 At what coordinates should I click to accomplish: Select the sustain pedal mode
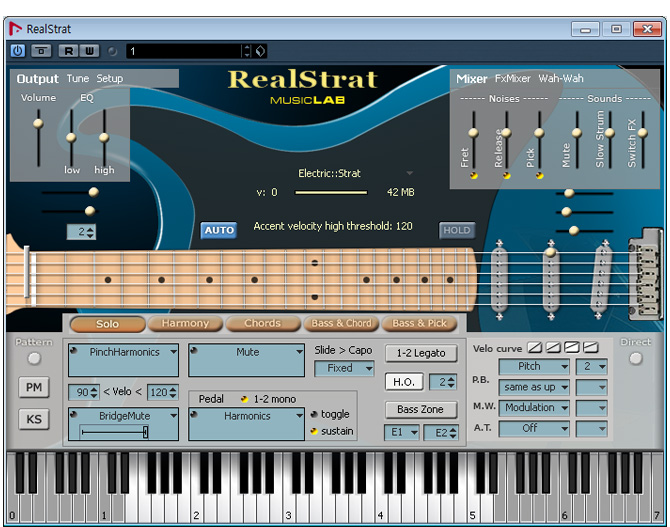click(x=314, y=431)
